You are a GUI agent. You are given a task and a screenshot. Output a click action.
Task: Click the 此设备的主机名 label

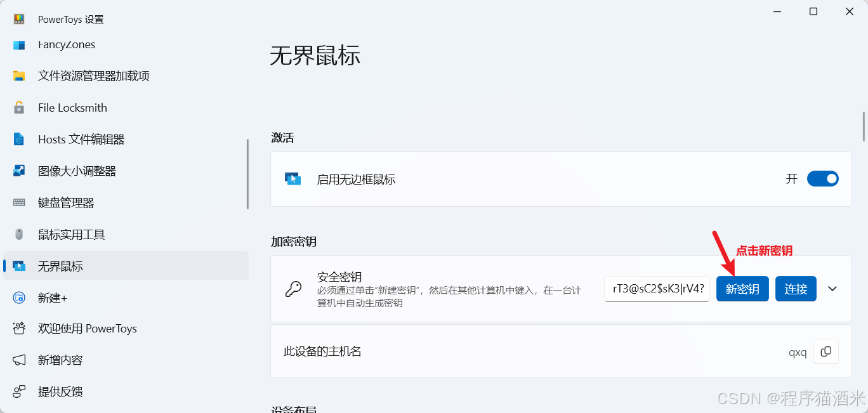click(322, 351)
